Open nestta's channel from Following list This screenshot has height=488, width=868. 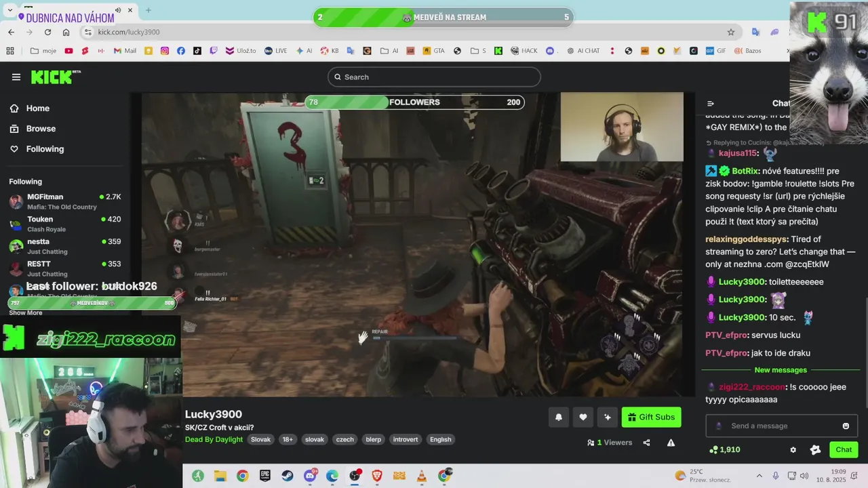coord(65,247)
